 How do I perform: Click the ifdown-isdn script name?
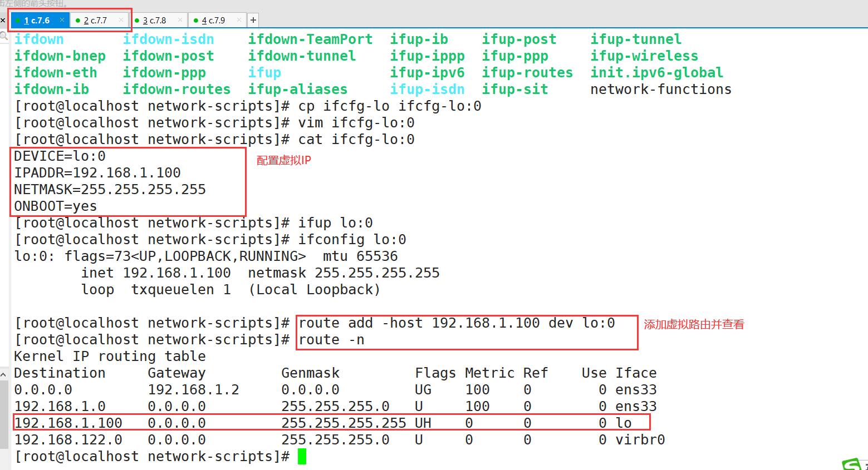click(x=168, y=39)
